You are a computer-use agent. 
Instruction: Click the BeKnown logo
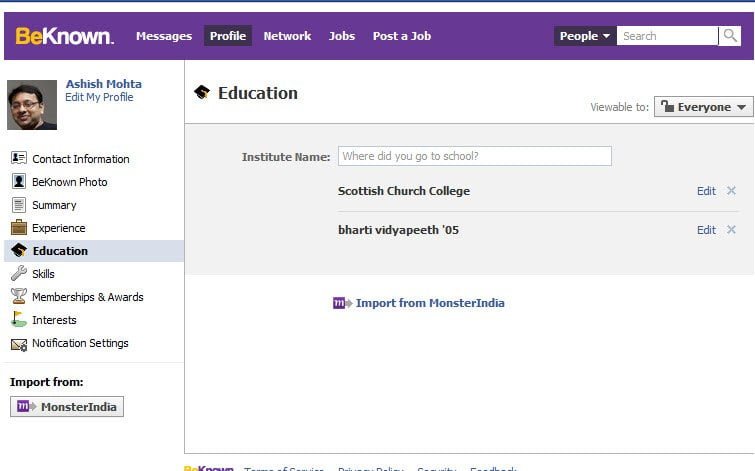click(x=65, y=36)
